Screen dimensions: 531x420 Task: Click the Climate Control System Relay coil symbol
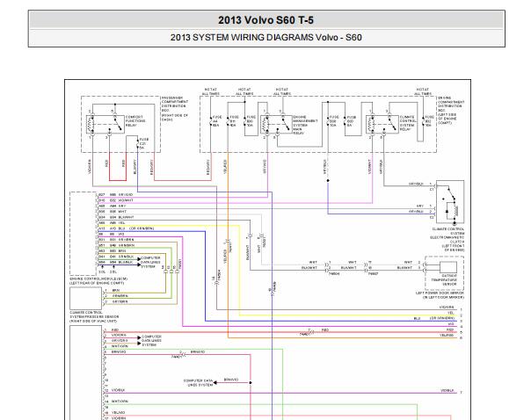click(x=372, y=124)
